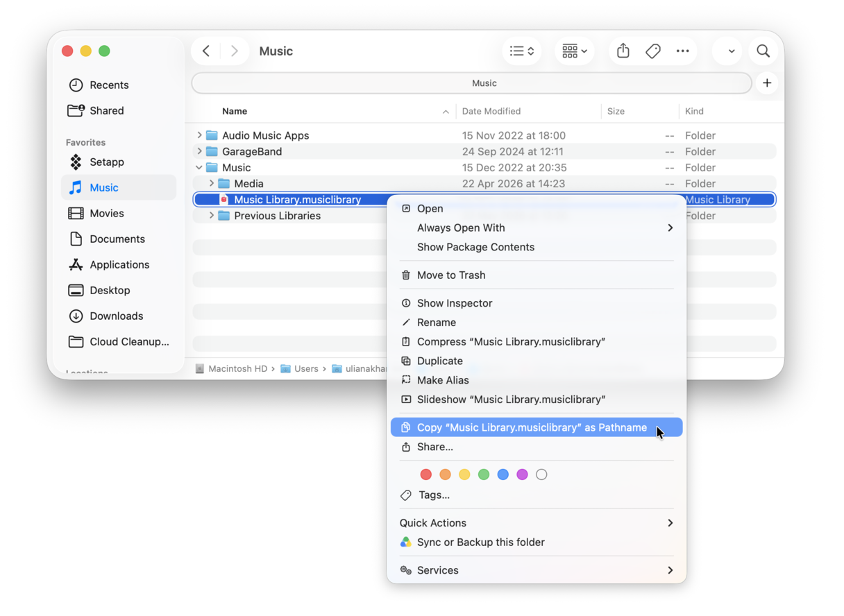Expand the Services submenu
This screenshot has width=844, height=616.
(x=537, y=570)
